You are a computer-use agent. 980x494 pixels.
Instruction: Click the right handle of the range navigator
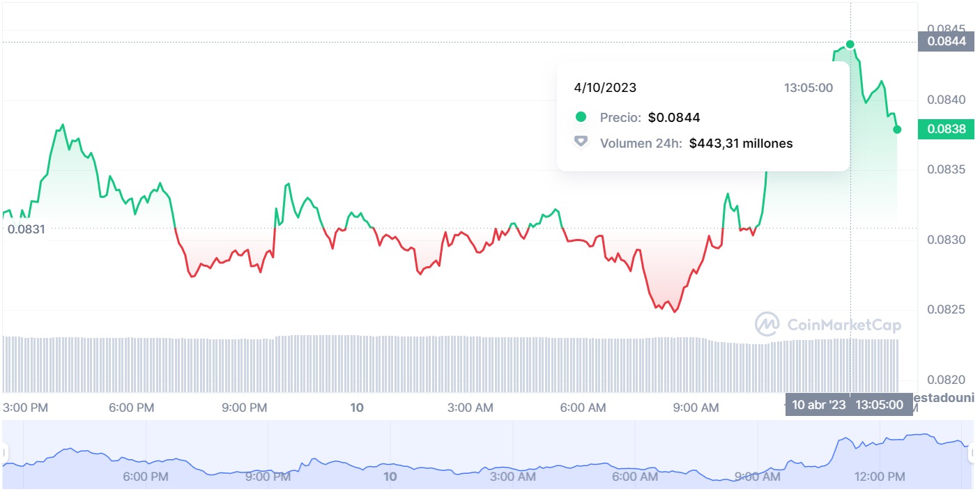(972, 453)
